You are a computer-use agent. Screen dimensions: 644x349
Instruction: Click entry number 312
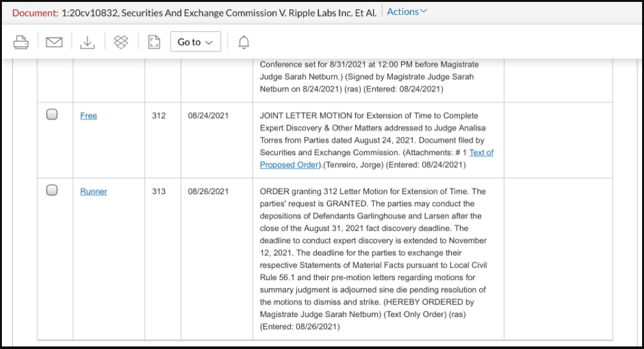pos(159,115)
